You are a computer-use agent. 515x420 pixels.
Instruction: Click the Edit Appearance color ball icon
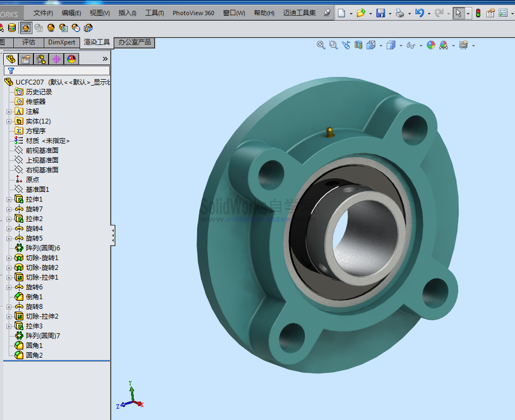click(x=431, y=46)
